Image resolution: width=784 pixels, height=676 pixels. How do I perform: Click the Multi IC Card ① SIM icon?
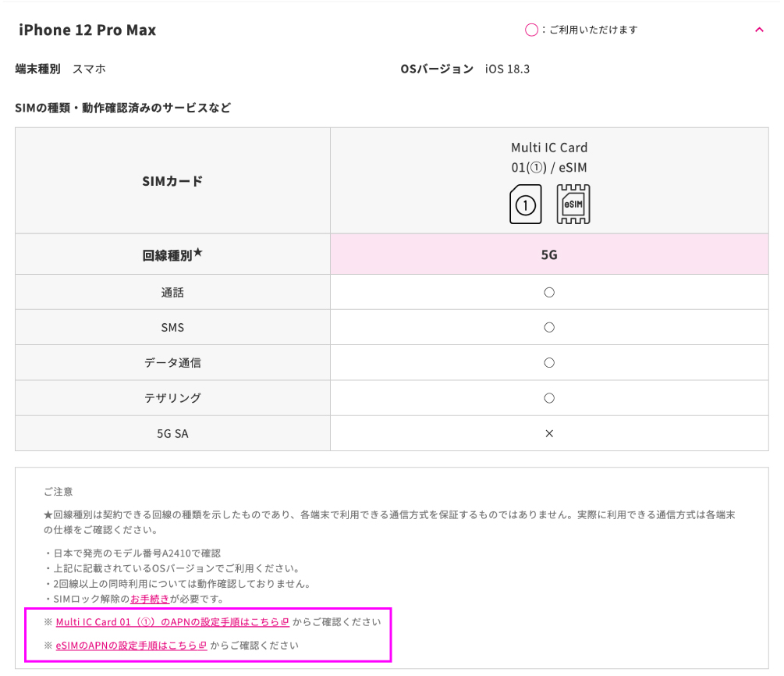tap(525, 205)
